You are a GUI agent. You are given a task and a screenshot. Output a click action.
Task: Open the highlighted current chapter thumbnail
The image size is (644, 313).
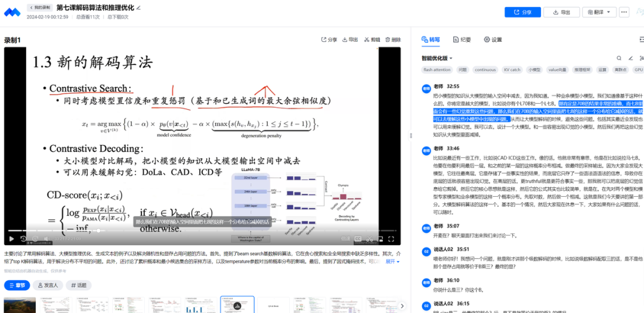point(237,305)
